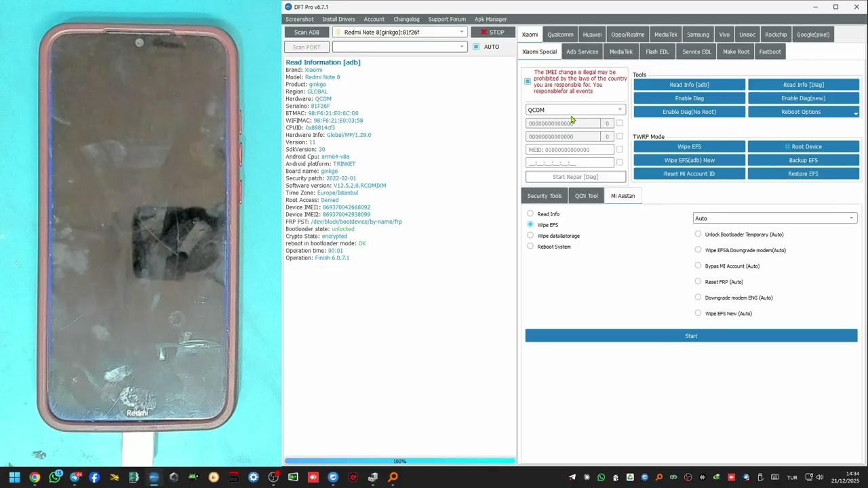This screenshot has width=868, height=488.
Task: Click the Root Device button
Action: click(x=803, y=146)
